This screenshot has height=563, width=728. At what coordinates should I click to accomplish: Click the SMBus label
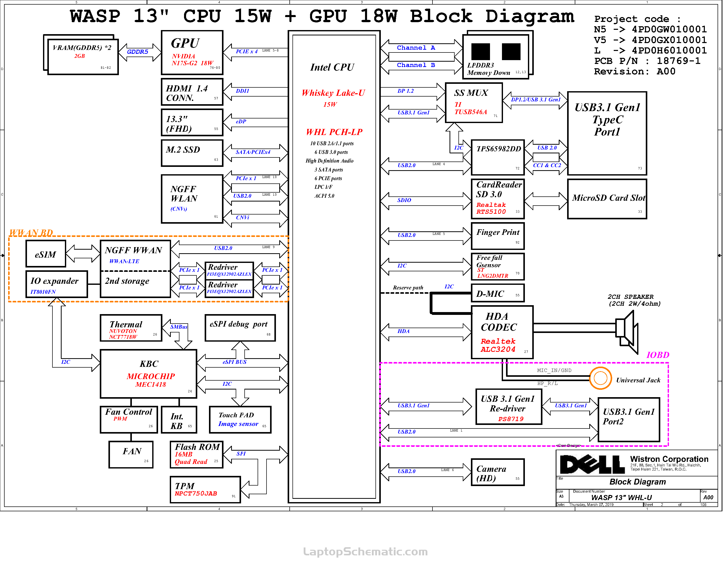(179, 327)
